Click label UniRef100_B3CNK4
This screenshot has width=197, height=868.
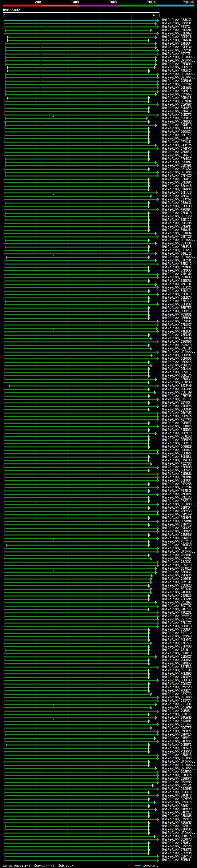pos(177,453)
